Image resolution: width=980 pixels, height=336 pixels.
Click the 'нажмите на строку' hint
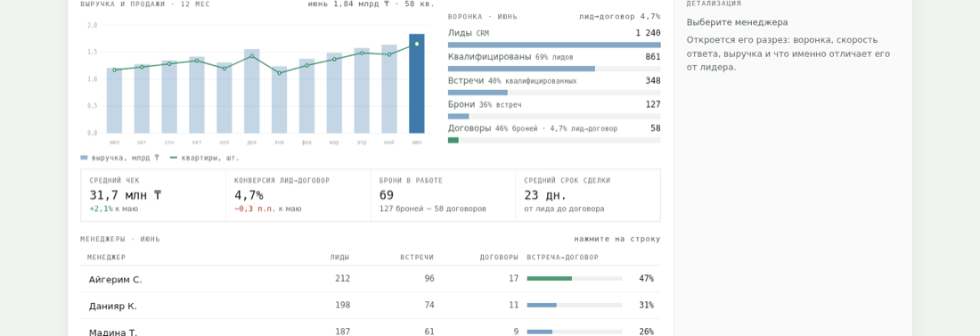click(617, 239)
